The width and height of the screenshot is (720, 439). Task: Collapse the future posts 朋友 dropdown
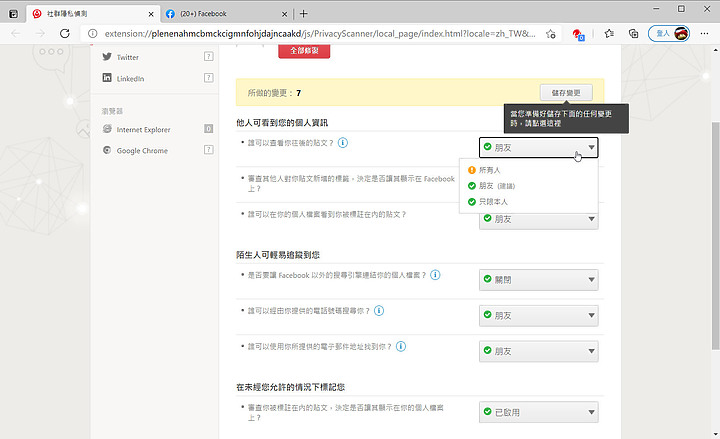(539, 147)
